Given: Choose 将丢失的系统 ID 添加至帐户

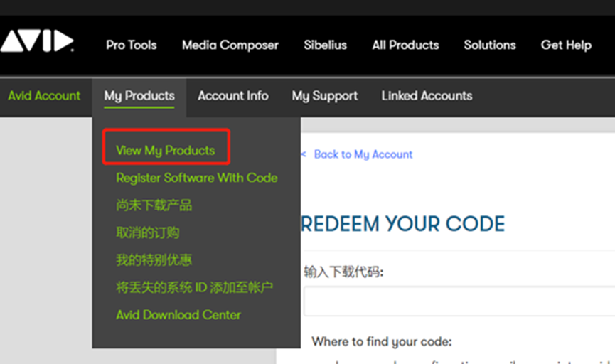Looking at the screenshot, I should [194, 287].
